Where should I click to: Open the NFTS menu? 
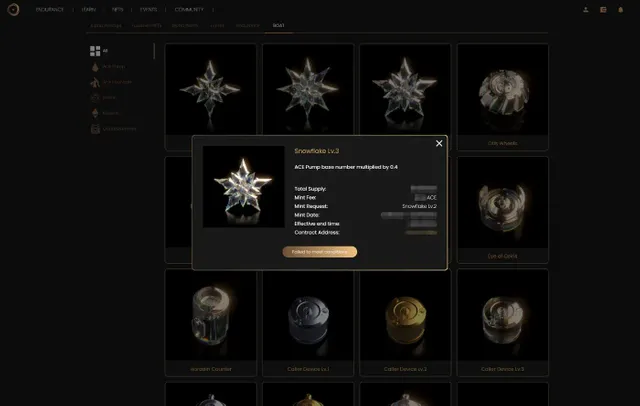point(118,9)
